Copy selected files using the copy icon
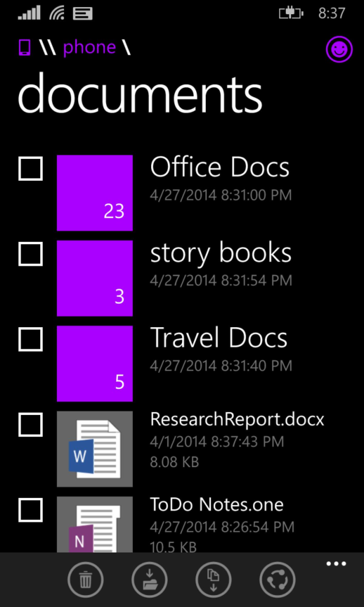 point(213,579)
